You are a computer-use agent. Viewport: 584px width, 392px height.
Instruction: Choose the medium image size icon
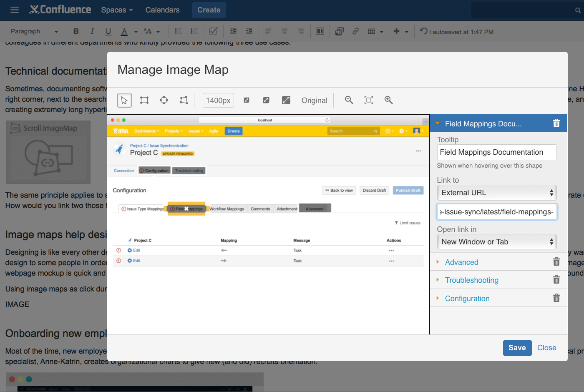pos(266,100)
